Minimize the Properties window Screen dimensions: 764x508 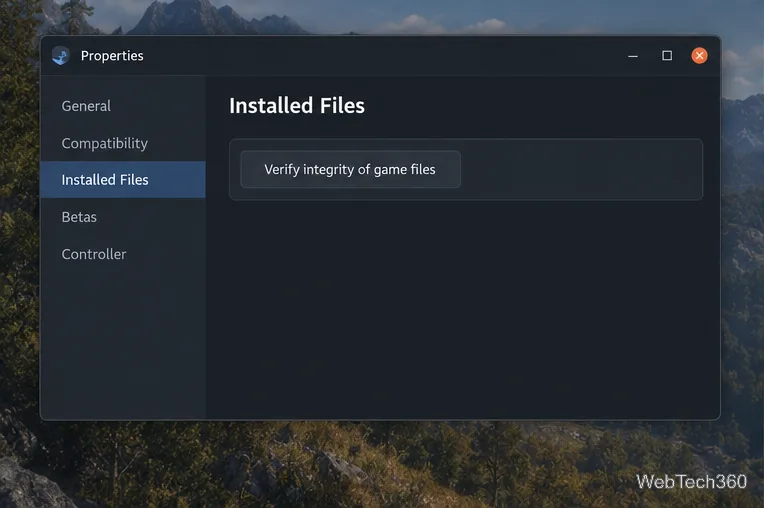tap(633, 56)
